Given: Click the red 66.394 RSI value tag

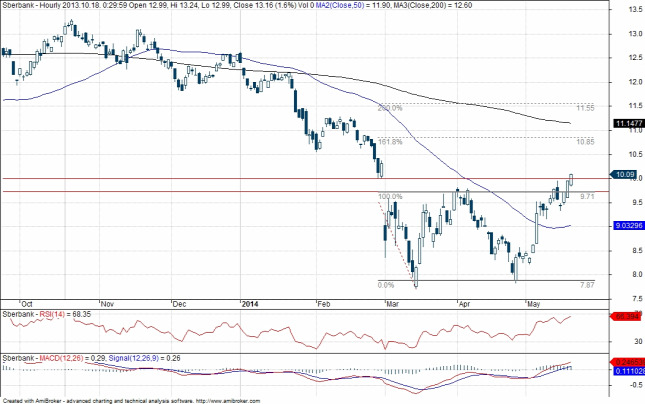Looking at the screenshot, I should click(627, 316).
